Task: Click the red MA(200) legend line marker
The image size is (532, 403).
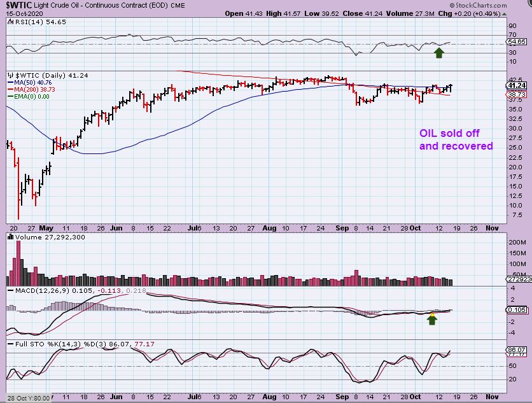Action: [x=11, y=90]
